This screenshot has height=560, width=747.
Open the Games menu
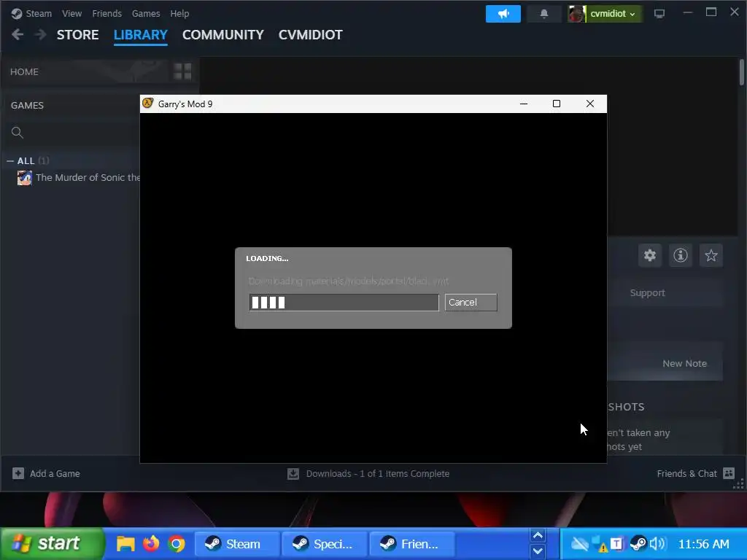tap(146, 13)
